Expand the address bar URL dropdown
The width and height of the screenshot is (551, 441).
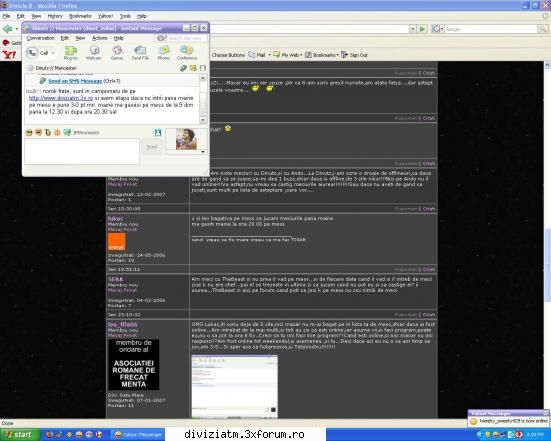coord(413,29)
